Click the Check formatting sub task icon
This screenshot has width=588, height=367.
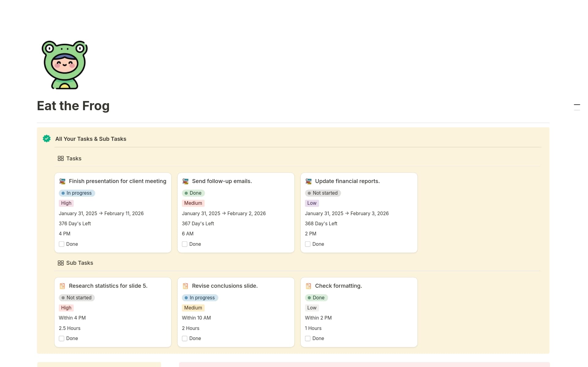coord(308,286)
